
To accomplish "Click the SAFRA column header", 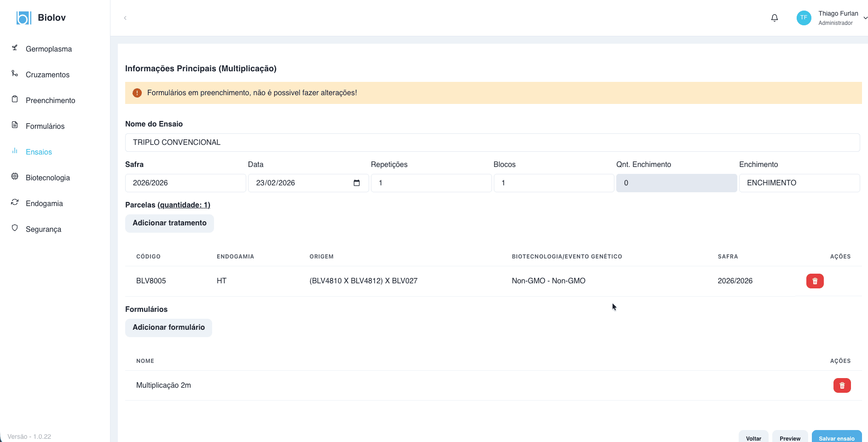I will [728, 257].
